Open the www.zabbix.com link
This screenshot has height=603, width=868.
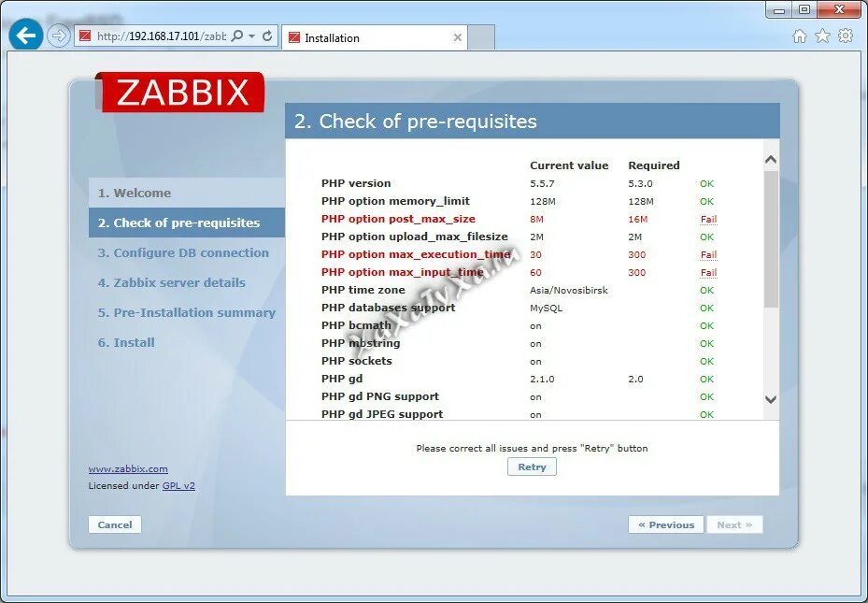click(x=128, y=469)
